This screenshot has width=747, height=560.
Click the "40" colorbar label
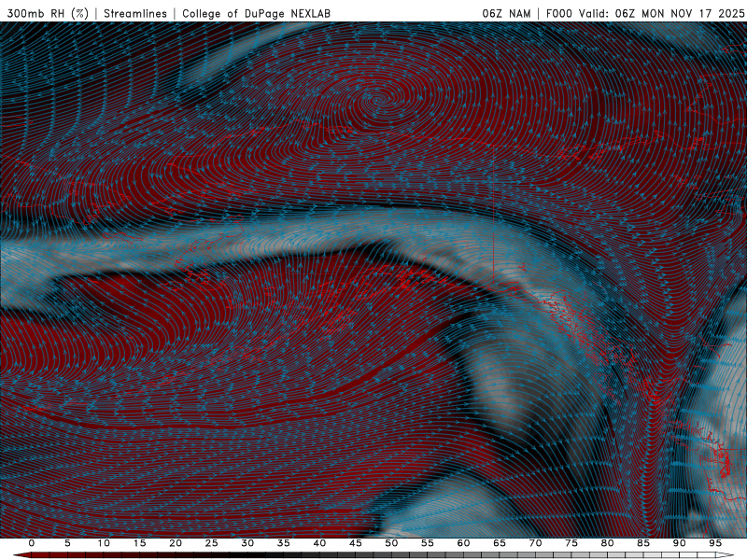319,543
